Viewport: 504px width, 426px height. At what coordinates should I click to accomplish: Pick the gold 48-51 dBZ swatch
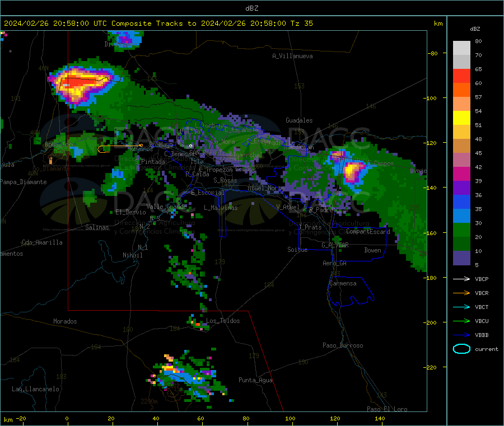point(461,132)
